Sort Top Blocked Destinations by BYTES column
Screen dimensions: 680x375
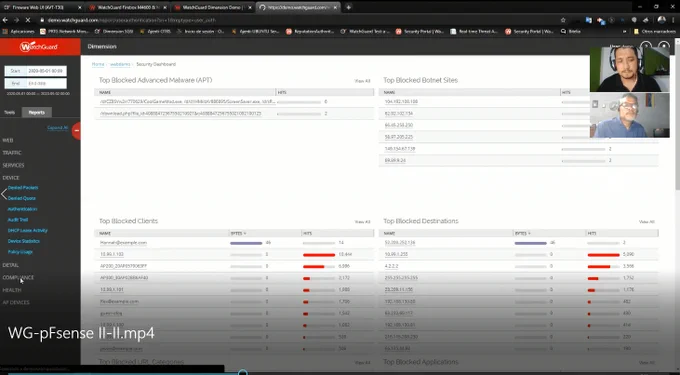[523, 233]
